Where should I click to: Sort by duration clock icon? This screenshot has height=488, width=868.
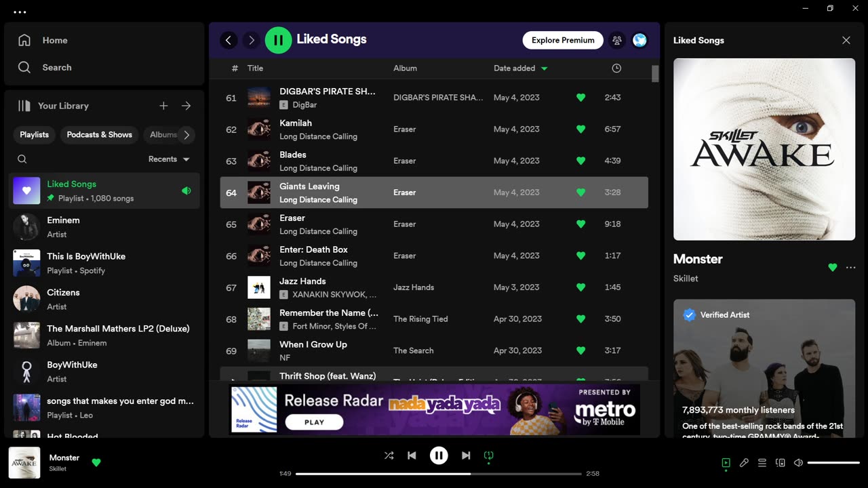click(616, 68)
